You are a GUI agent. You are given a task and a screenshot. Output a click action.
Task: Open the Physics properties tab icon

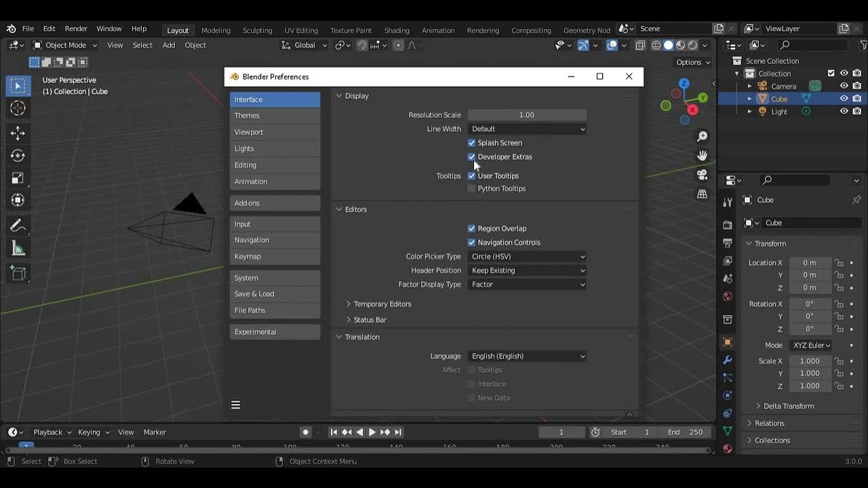point(728,395)
